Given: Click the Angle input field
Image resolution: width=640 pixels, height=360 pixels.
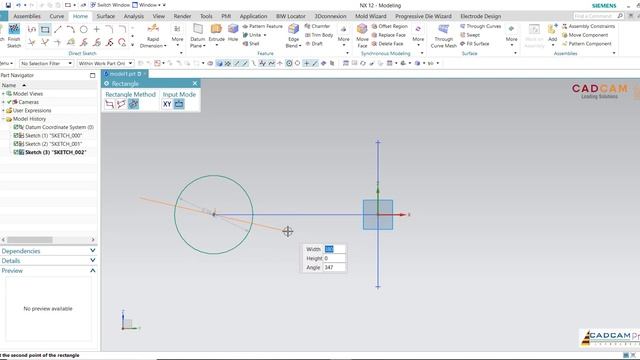Looking at the screenshot, I should click(335, 267).
